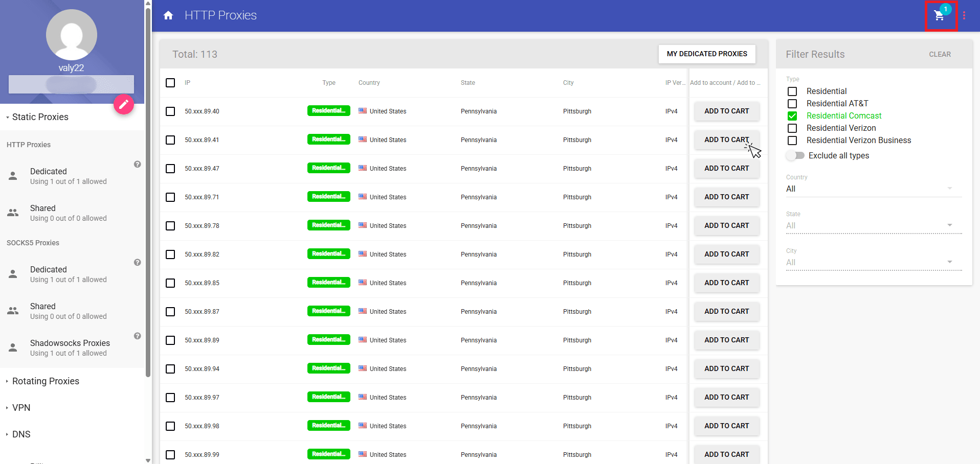Screen dimensions: 980x464
Task: Open the shopping cart icon
Action: (x=940, y=16)
